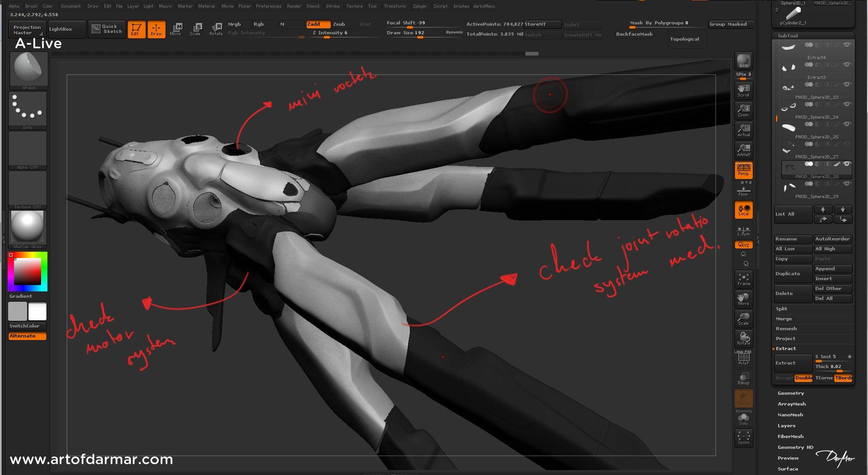Click the Xpose icon
This screenshot has width=868, height=475.
(x=743, y=438)
